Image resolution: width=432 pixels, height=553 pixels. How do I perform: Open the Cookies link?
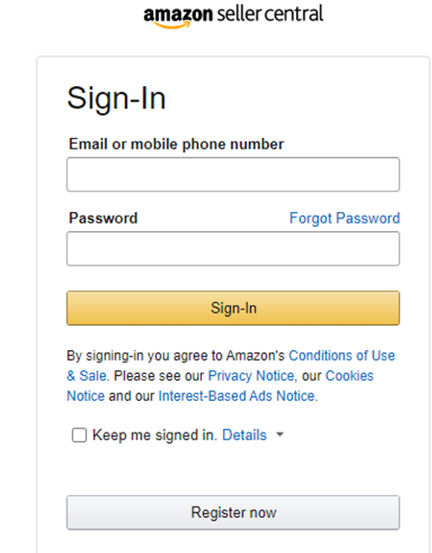pyautogui.click(x=349, y=376)
